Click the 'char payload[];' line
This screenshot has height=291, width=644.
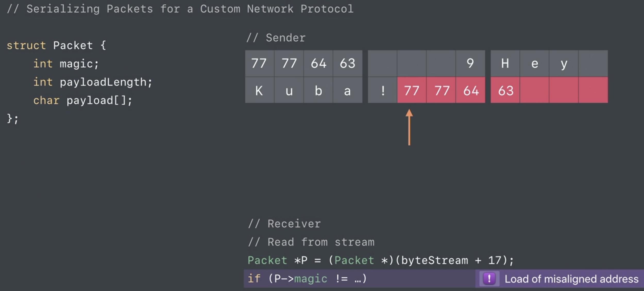(82, 100)
